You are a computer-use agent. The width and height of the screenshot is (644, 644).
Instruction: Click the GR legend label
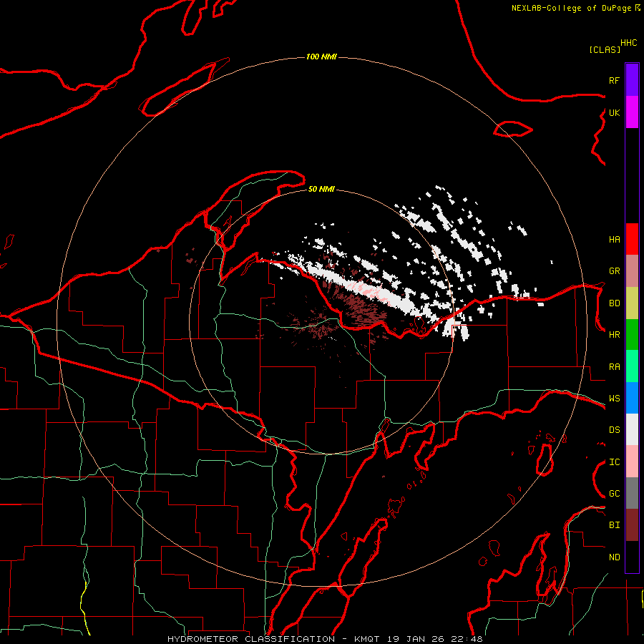pos(614,271)
